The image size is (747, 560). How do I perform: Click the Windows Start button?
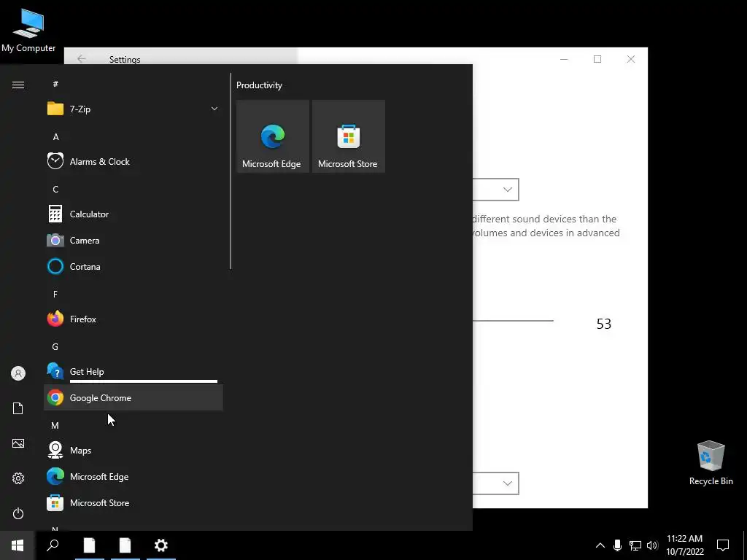18,545
